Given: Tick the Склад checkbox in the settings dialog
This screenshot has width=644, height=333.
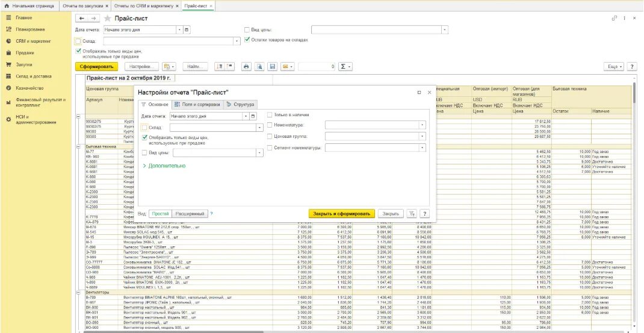Looking at the screenshot, I should 144,128.
